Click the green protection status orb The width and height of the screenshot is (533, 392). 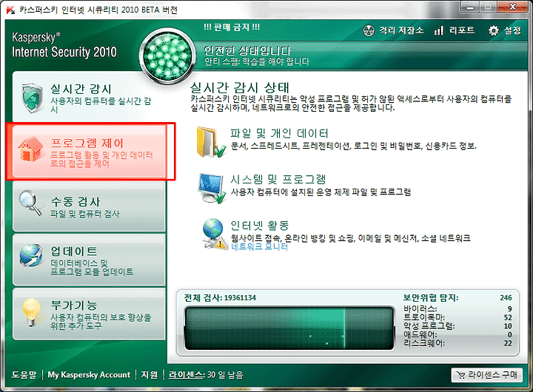click(x=167, y=56)
